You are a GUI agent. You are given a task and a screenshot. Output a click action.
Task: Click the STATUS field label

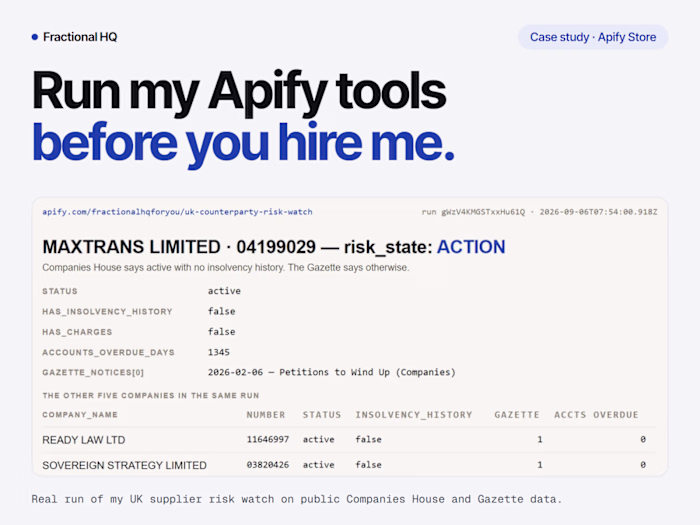pos(60,292)
